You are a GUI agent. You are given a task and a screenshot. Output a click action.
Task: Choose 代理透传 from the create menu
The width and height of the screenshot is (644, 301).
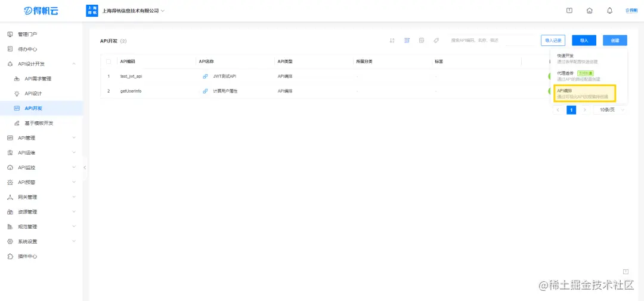click(589, 76)
